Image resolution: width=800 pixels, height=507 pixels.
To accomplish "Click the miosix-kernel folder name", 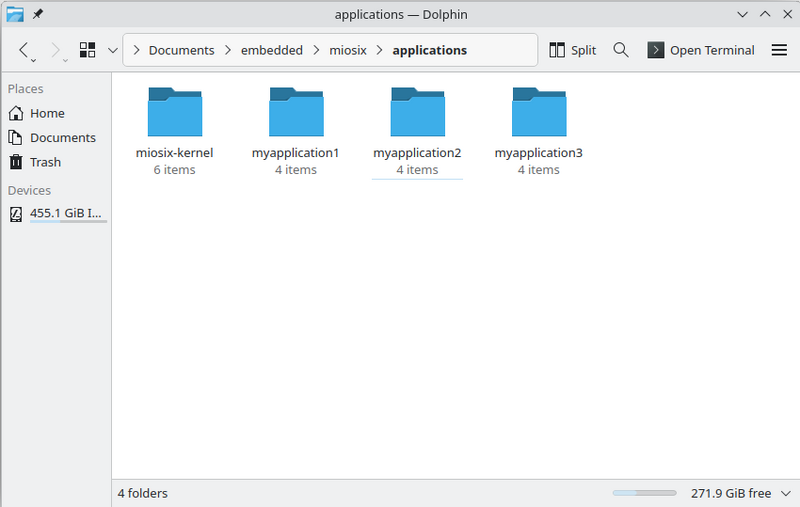I will click(x=174, y=153).
